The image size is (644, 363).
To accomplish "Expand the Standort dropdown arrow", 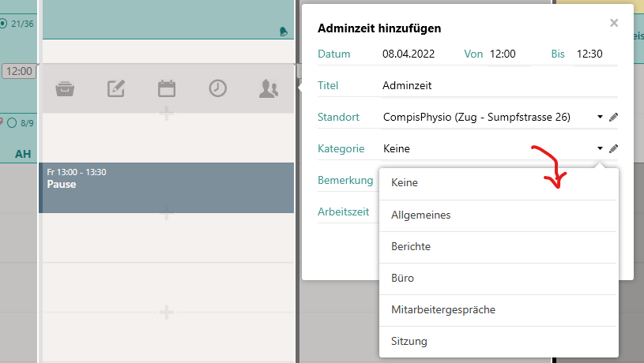I will 600,118.
